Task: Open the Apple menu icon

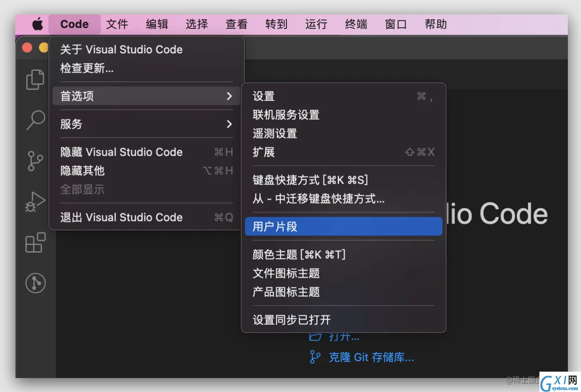Action: pyautogui.click(x=38, y=25)
